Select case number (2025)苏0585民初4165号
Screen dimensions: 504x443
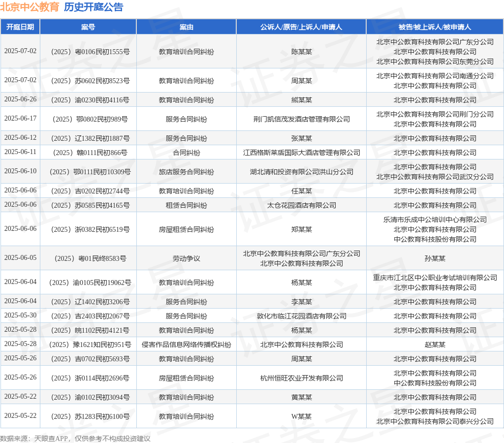click(x=90, y=205)
